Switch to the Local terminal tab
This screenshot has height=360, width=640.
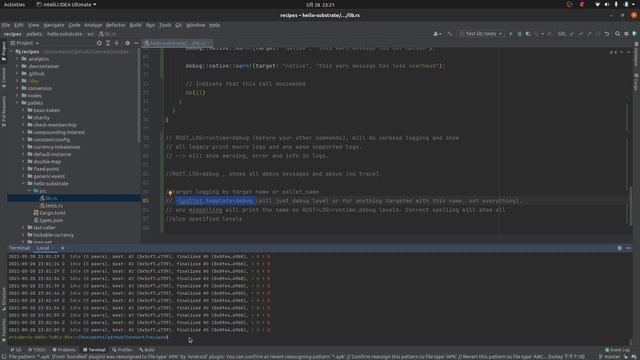coord(43,248)
